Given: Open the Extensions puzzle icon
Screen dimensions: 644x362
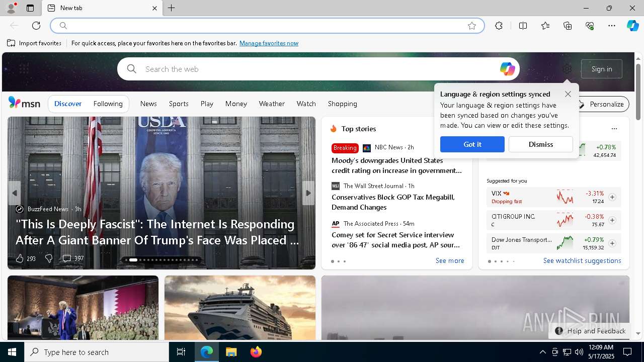Looking at the screenshot, I should tap(499, 26).
